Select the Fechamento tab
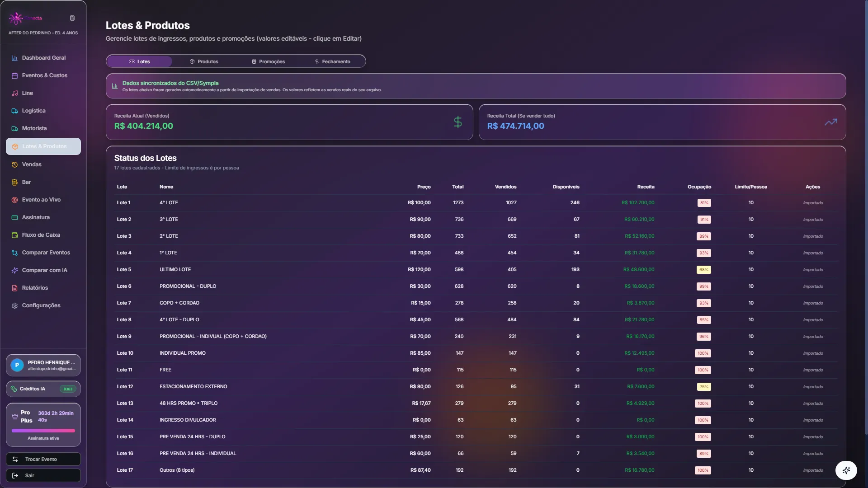 pyautogui.click(x=332, y=61)
